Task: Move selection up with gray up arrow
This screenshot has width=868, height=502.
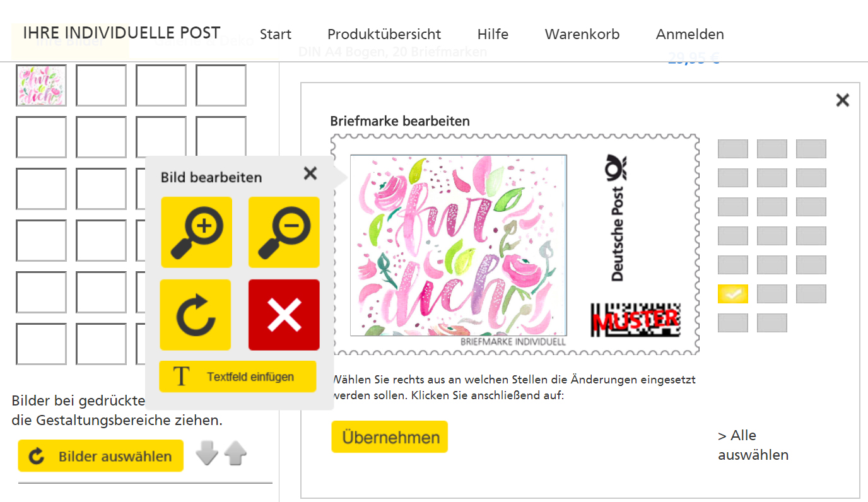Action: click(x=235, y=453)
